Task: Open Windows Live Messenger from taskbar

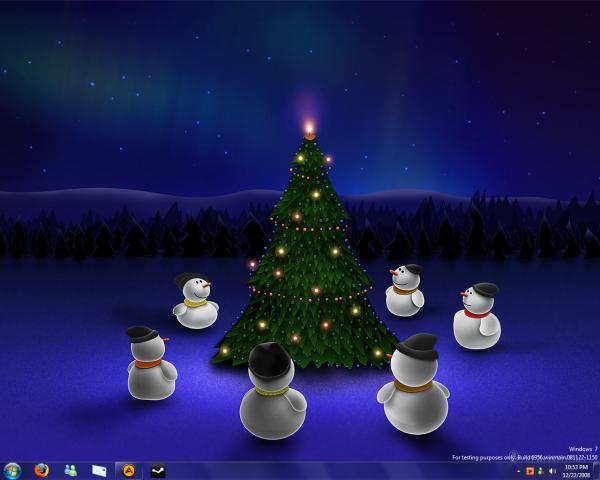Action: (x=70, y=470)
